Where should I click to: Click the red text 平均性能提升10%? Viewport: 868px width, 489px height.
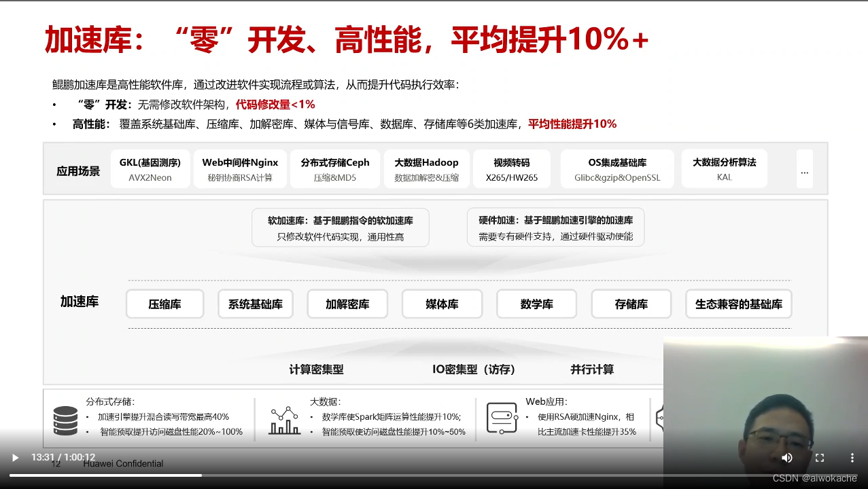572,124
